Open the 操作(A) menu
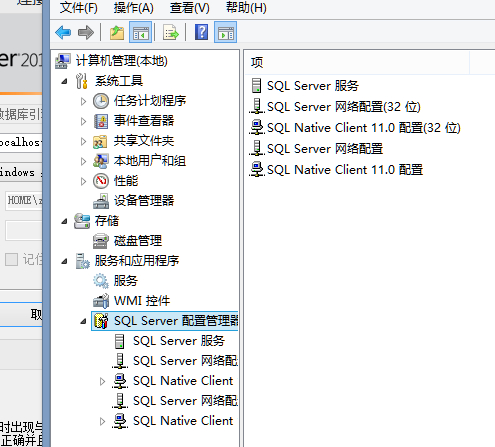495x447 pixels. point(133,7)
